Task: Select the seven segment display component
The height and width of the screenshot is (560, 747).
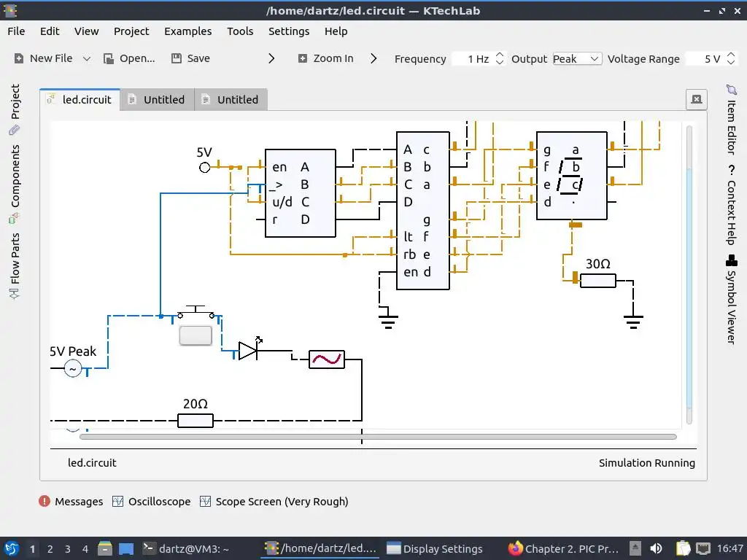Action: pyautogui.click(x=571, y=175)
